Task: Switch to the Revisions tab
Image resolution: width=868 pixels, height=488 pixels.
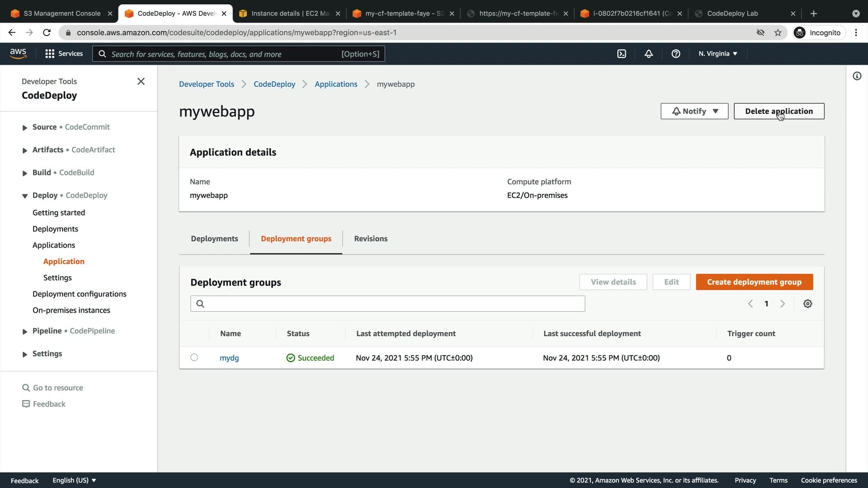Action: click(x=370, y=239)
